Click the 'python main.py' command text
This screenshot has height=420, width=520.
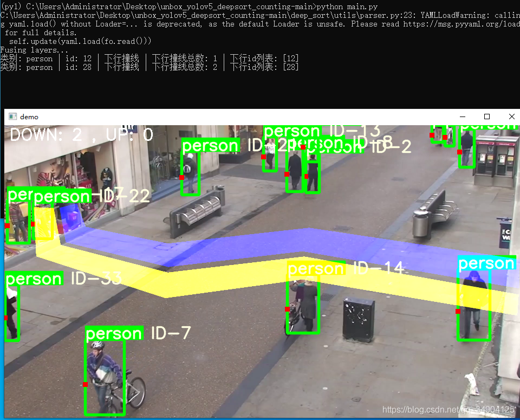point(347,7)
